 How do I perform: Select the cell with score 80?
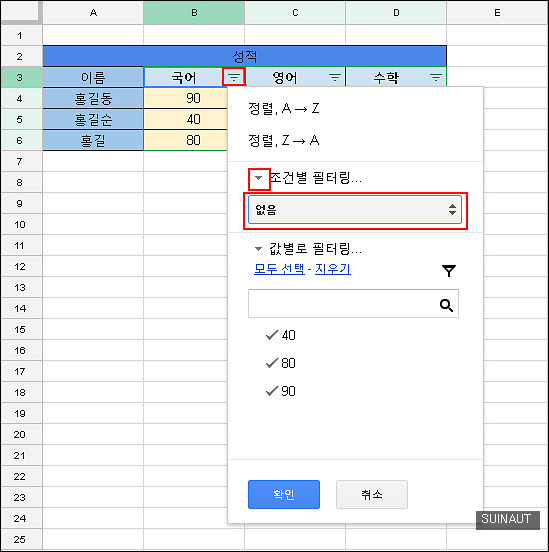pyautogui.click(x=186, y=140)
